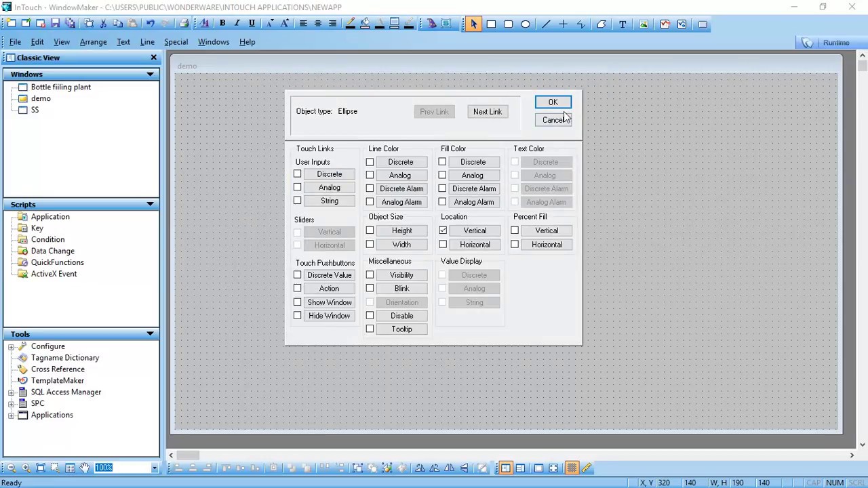This screenshot has width=868, height=488.
Task: Click the Cut scissors icon
Action: pyautogui.click(x=103, y=24)
